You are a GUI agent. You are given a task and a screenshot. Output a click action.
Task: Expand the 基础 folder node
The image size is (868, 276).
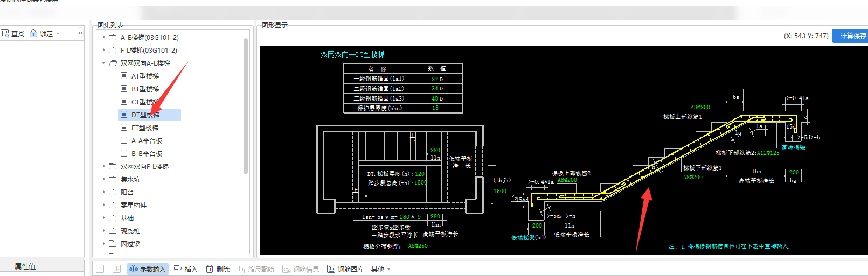pos(104,218)
